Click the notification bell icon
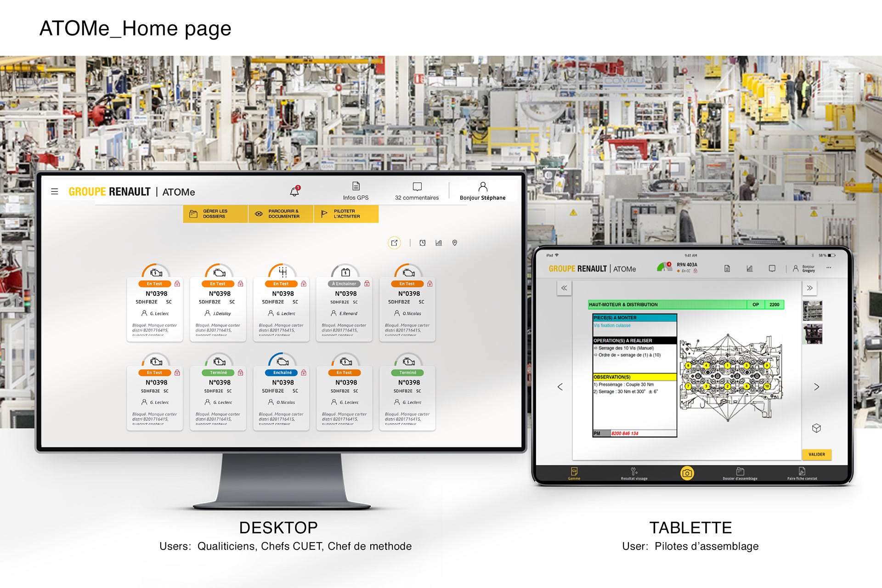882x588 pixels. [x=294, y=192]
